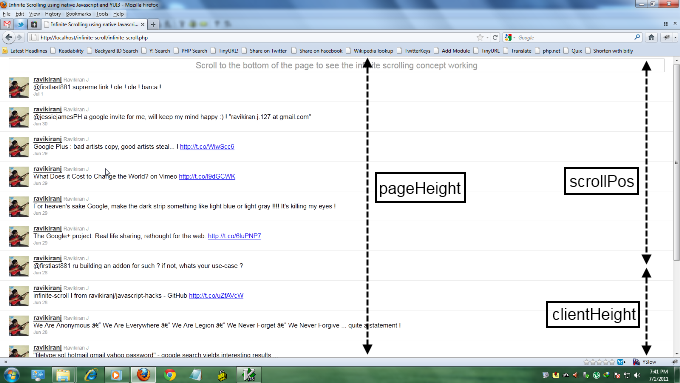Bookmark this page with the star icon
This screenshot has height=383, width=680.
tap(480, 37)
